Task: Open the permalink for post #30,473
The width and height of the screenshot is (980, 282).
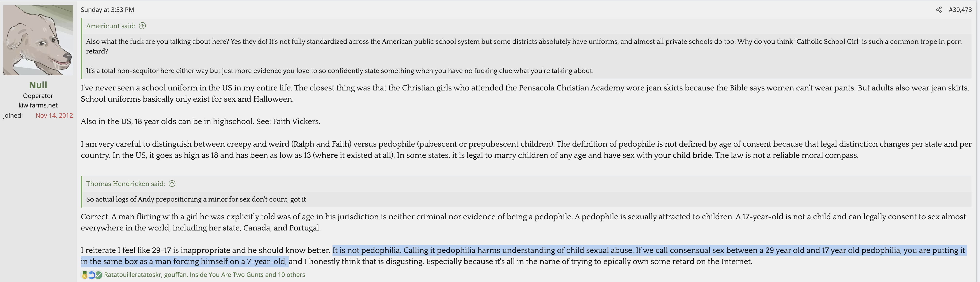Action: 960,9
